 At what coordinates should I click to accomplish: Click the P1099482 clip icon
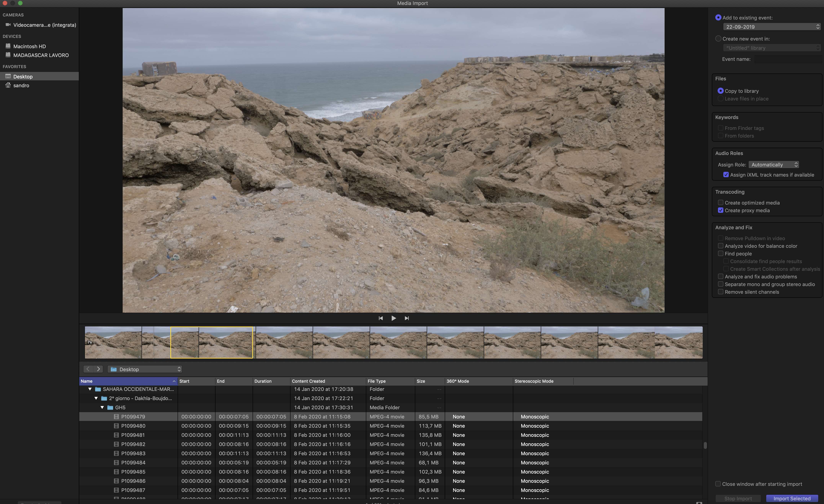116,444
